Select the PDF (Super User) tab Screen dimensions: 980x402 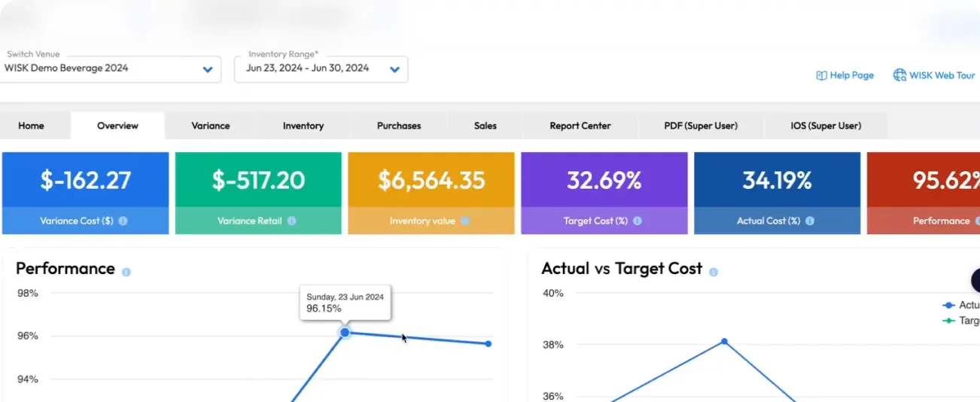701,126
